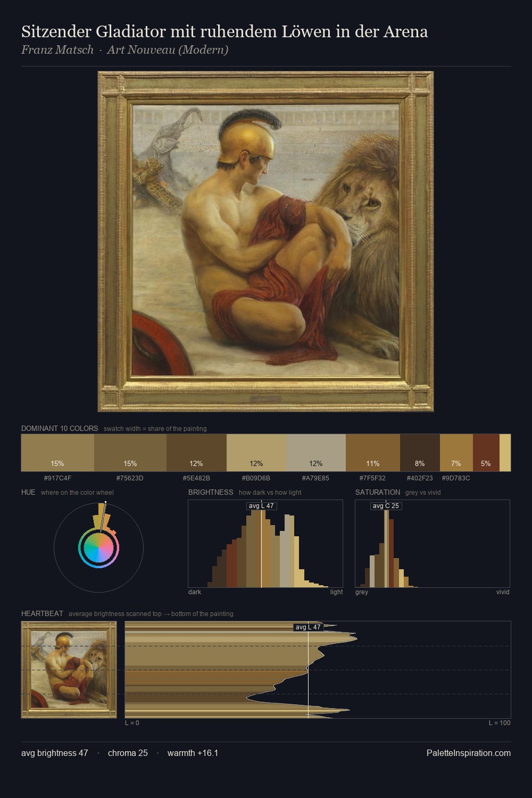Screen dimensions: 532x798
Task: Click the hex code #9D783C text
Action: pos(456,478)
